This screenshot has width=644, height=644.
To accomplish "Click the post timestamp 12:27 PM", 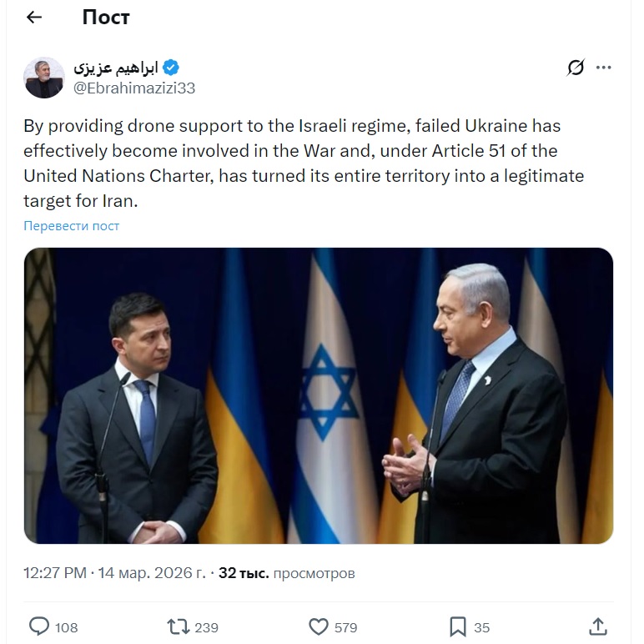I will (55, 574).
